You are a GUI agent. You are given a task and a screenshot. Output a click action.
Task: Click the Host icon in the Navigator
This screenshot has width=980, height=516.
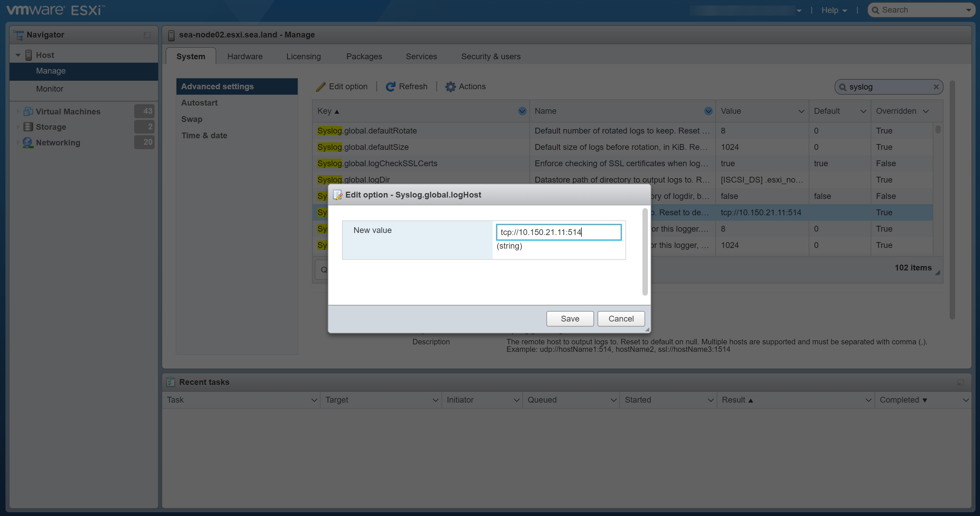[x=29, y=55]
